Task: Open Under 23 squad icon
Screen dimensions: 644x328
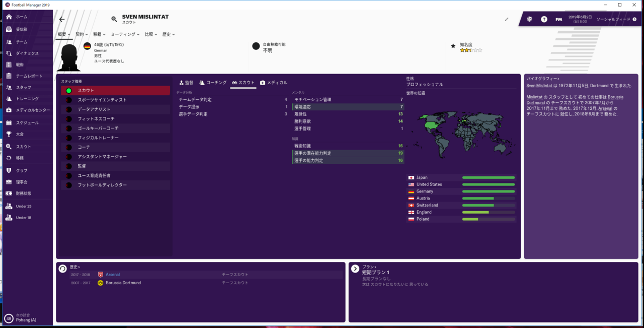Action: [x=9, y=206]
